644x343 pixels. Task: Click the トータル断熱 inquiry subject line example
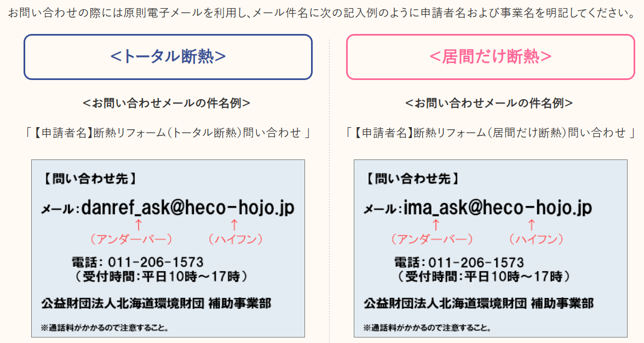168,133
